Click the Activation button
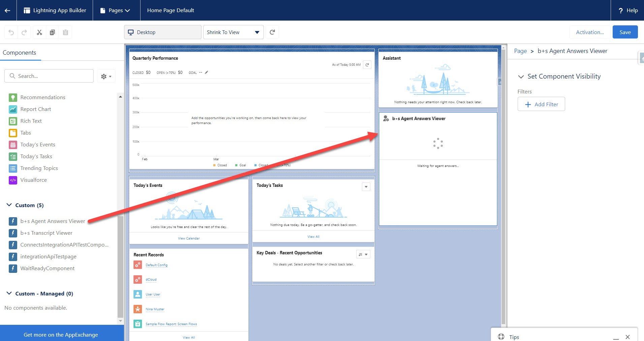 pyautogui.click(x=590, y=32)
